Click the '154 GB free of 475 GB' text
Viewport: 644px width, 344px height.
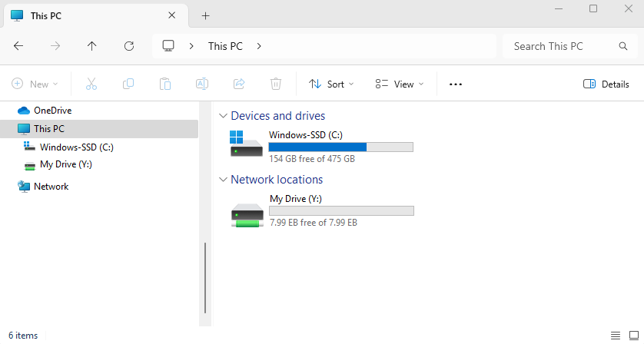click(312, 159)
